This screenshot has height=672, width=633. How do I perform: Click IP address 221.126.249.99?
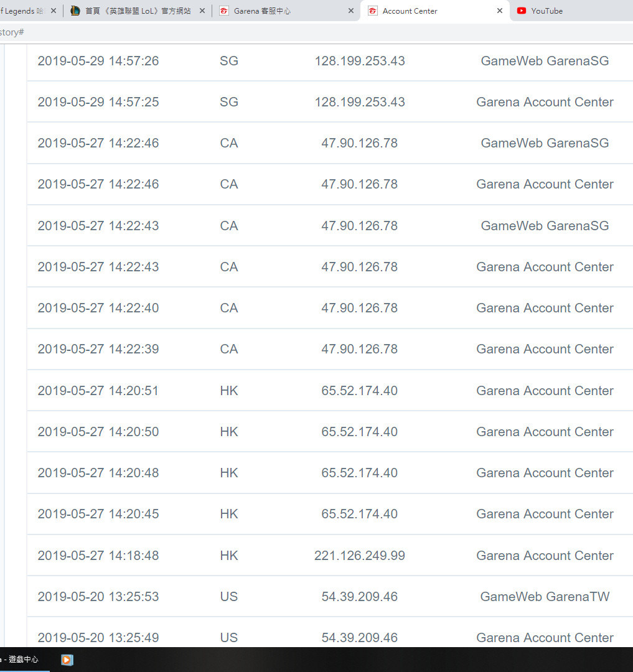[x=360, y=556]
